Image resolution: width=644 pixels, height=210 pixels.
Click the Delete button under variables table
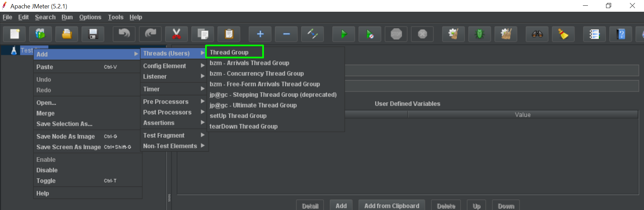click(446, 206)
